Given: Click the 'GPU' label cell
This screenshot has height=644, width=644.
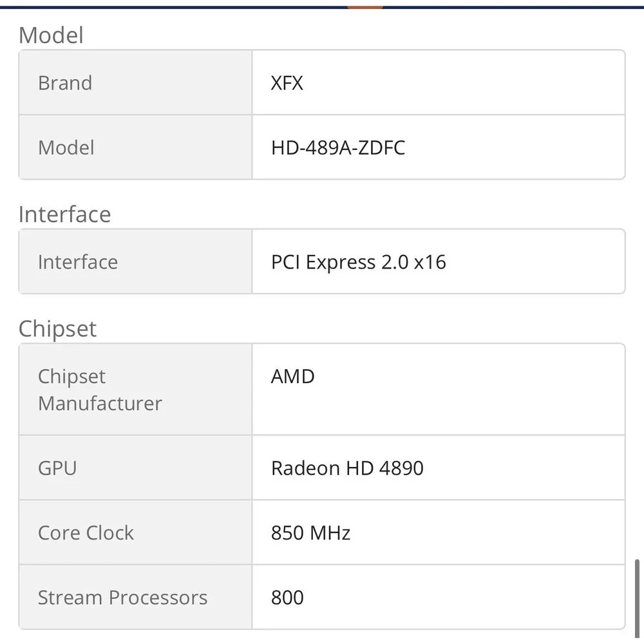Looking at the screenshot, I should coord(135,468).
